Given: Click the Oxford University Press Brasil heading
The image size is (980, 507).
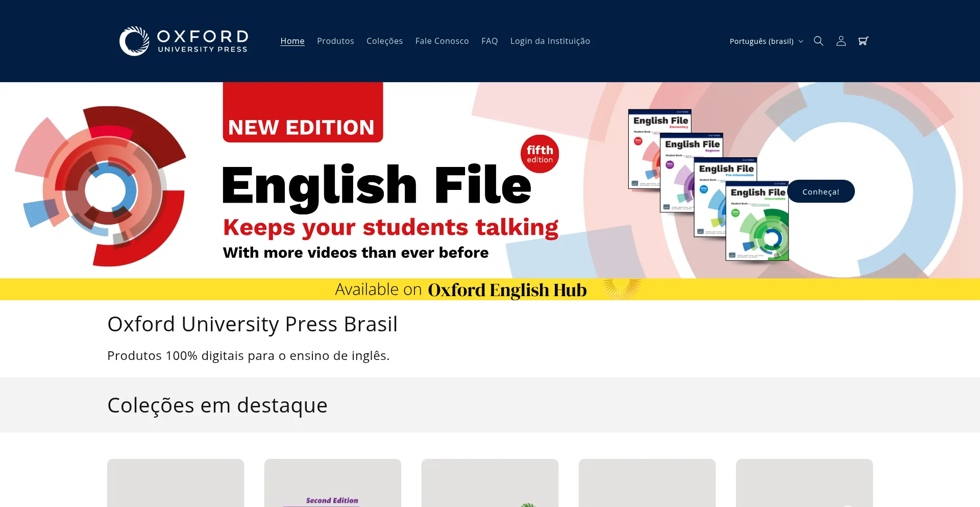Looking at the screenshot, I should 252,324.
